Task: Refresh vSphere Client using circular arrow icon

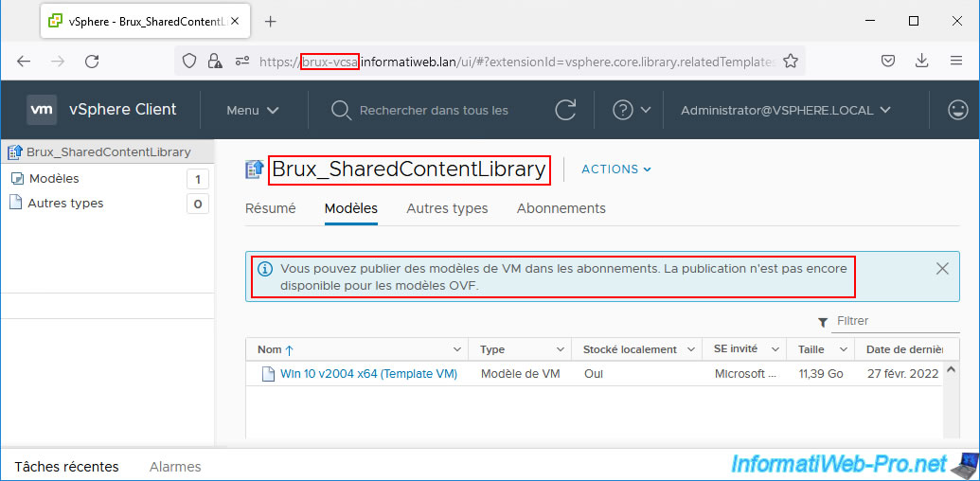Action: [x=565, y=110]
